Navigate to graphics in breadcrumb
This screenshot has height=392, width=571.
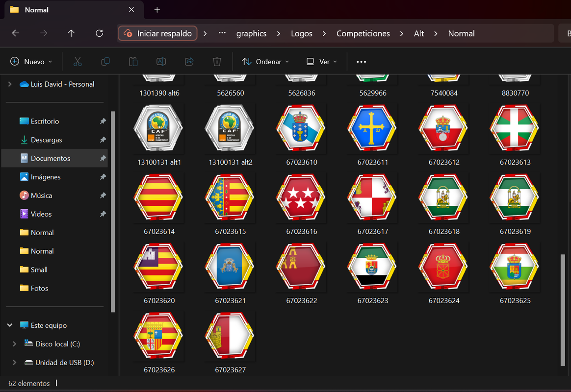(251, 33)
